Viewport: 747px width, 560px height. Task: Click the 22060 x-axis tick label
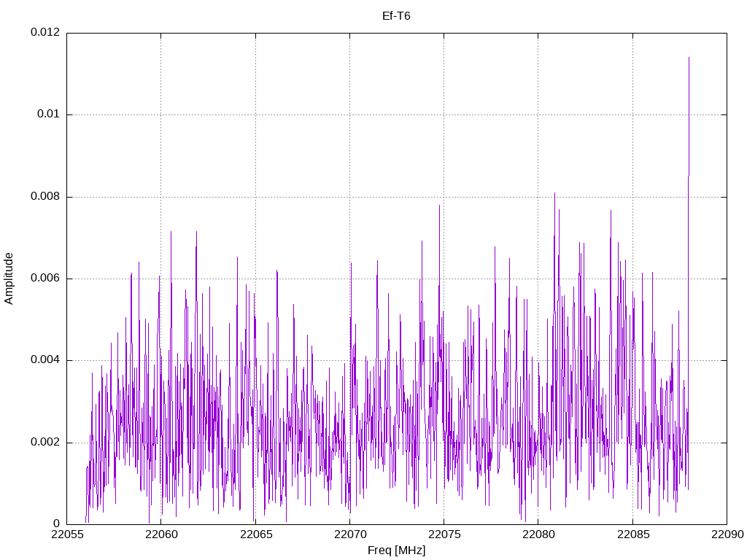(x=161, y=534)
